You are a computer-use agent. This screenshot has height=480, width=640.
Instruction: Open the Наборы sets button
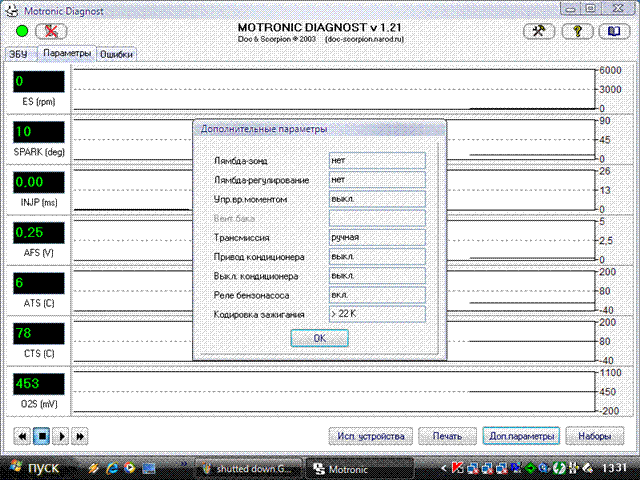[595, 436]
